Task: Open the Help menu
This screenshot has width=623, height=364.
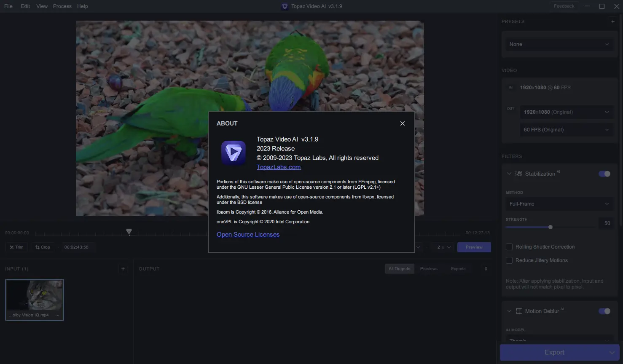Action: pos(83,6)
